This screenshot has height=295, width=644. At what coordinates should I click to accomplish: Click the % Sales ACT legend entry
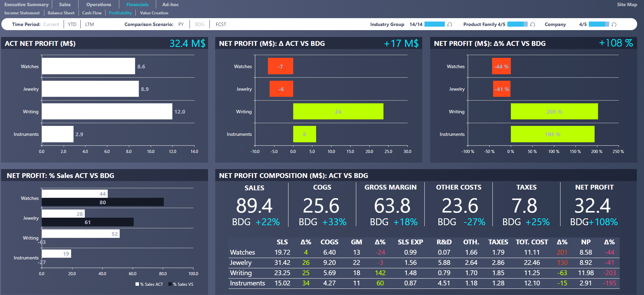coord(149,284)
